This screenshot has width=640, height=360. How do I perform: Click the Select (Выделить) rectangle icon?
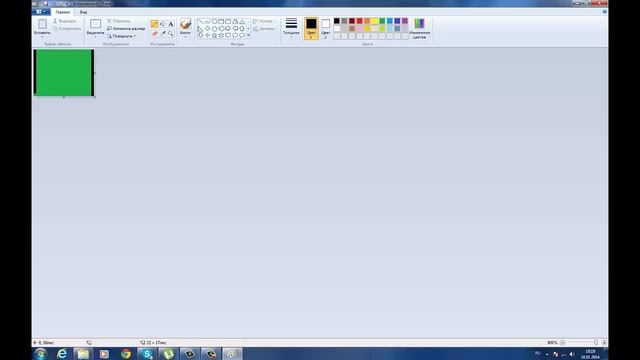coord(95,24)
